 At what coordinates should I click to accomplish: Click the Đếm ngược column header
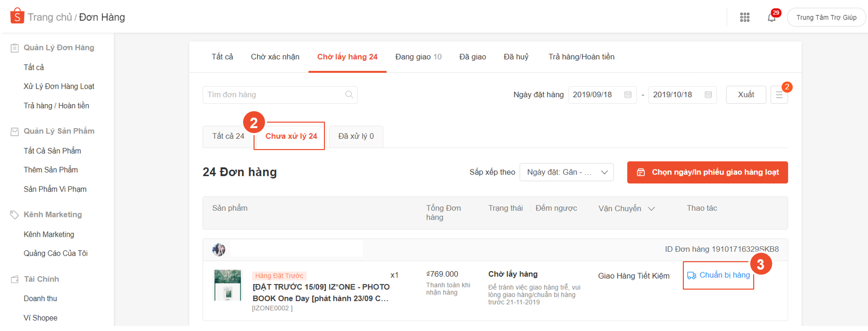tap(556, 208)
